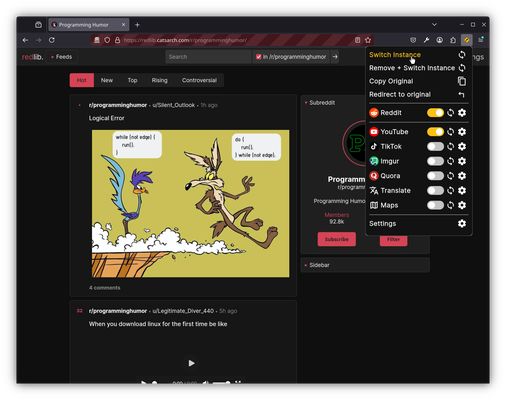
Task: Open user u/Silent_Outlook profile link
Action: [174, 105]
